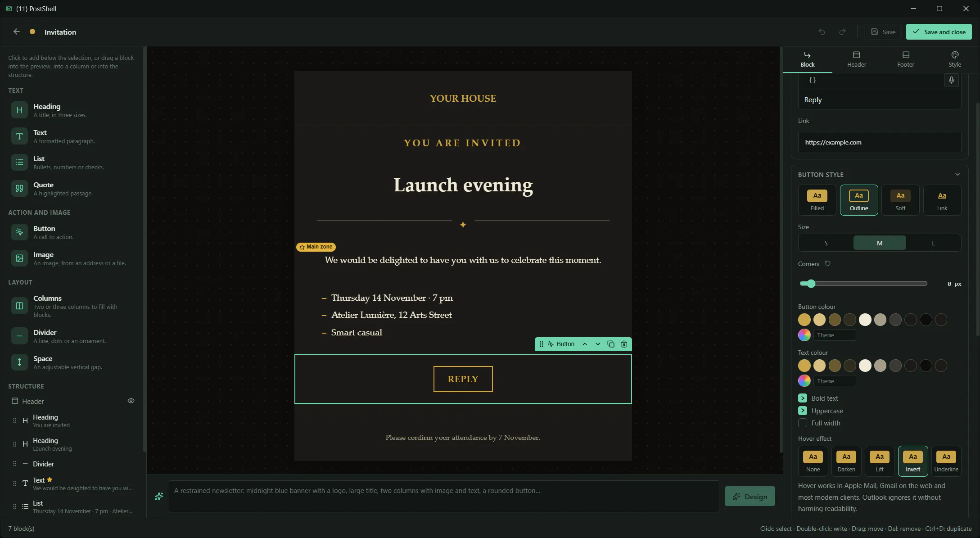Click the Link URL input field
Screen dimensions: 980x538
coord(880,142)
